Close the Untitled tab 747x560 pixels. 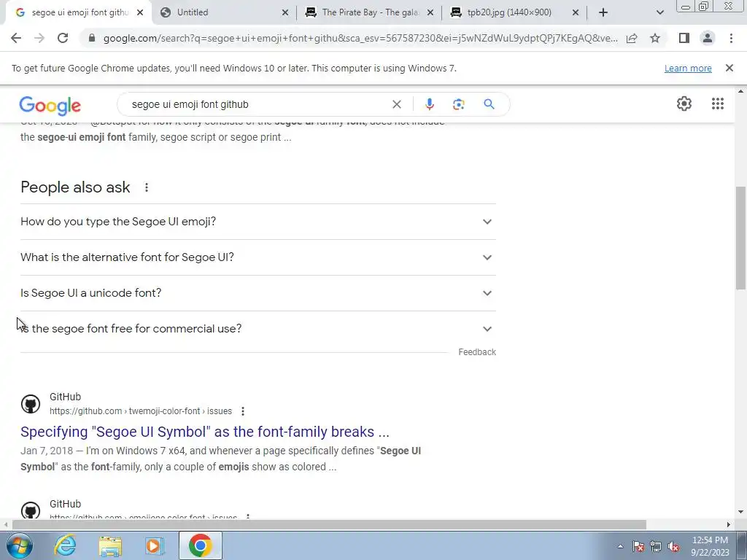coord(285,13)
